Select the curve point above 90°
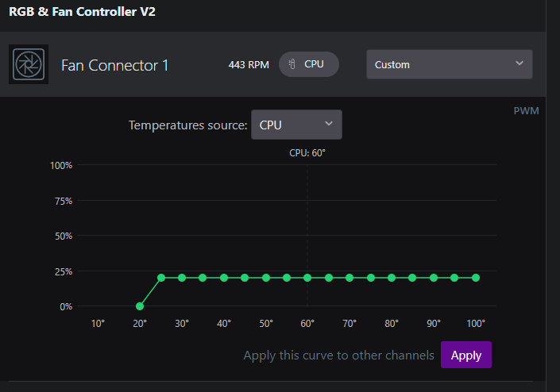Screen dimensions: 560x392 [434, 278]
